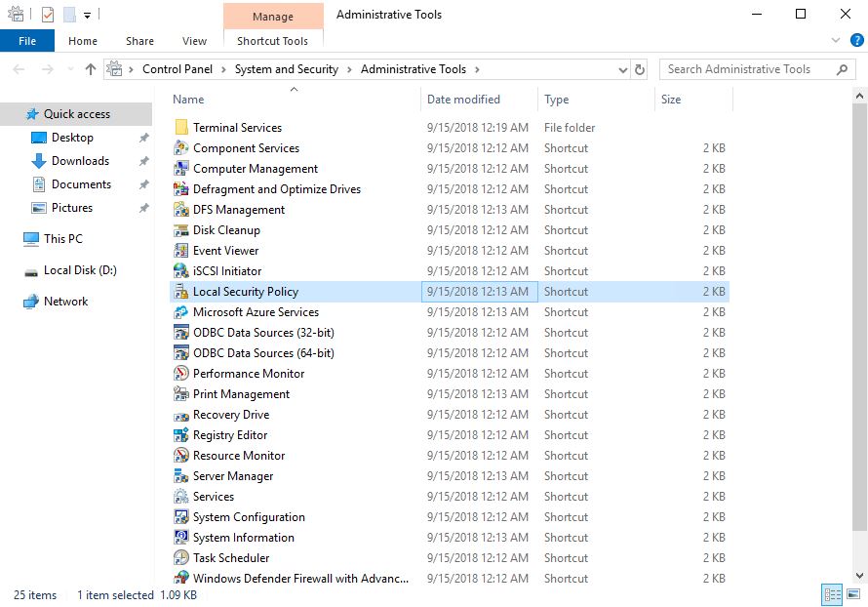Select the Recovery Drive icon
This screenshot has height=607, width=868.
pos(181,415)
